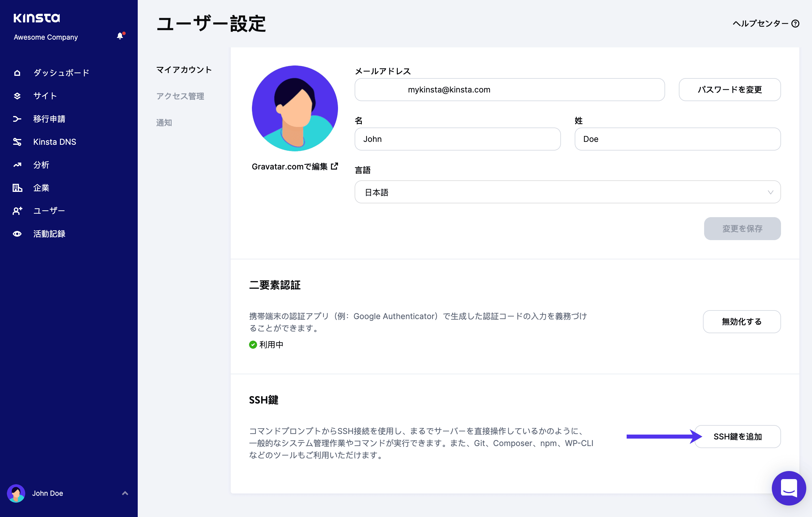812x517 pixels.
Task: Switch to the 通知 tab
Action: (x=164, y=123)
